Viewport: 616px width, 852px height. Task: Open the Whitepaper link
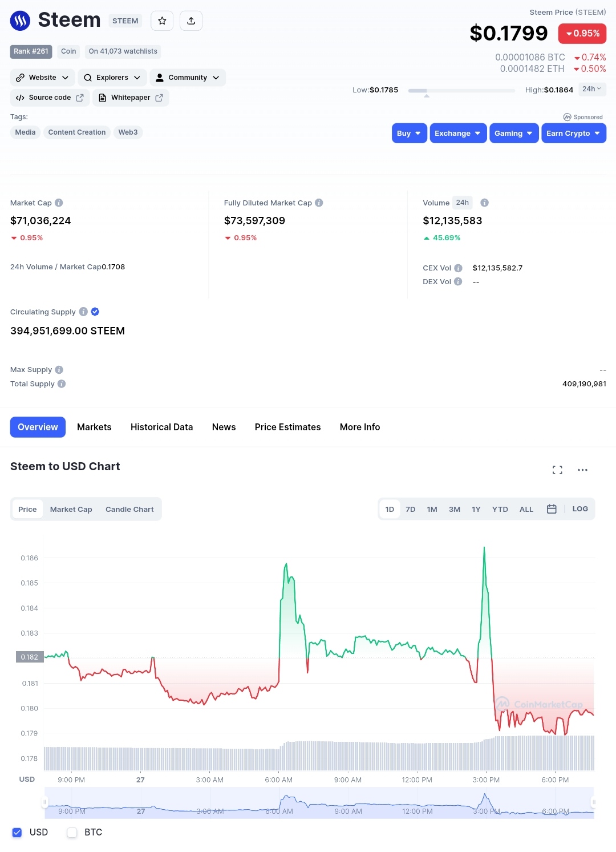tap(131, 98)
